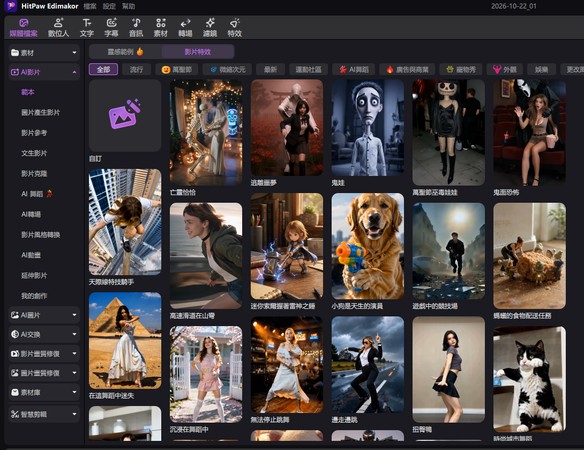Click the dancer icon beside AI 舞蹈 in sidebar
584x450 pixels.
coord(49,194)
